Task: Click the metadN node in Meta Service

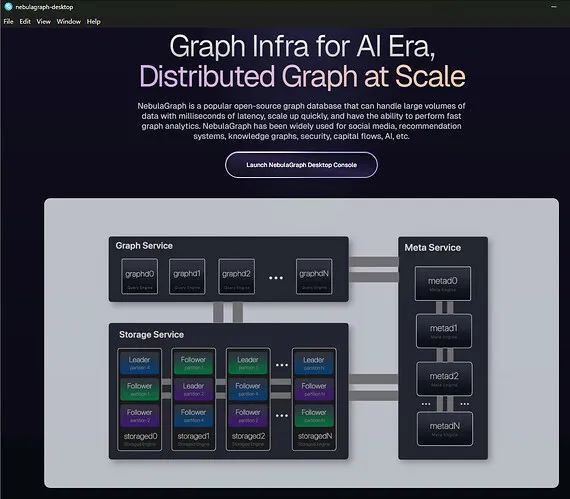Action: (445, 428)
